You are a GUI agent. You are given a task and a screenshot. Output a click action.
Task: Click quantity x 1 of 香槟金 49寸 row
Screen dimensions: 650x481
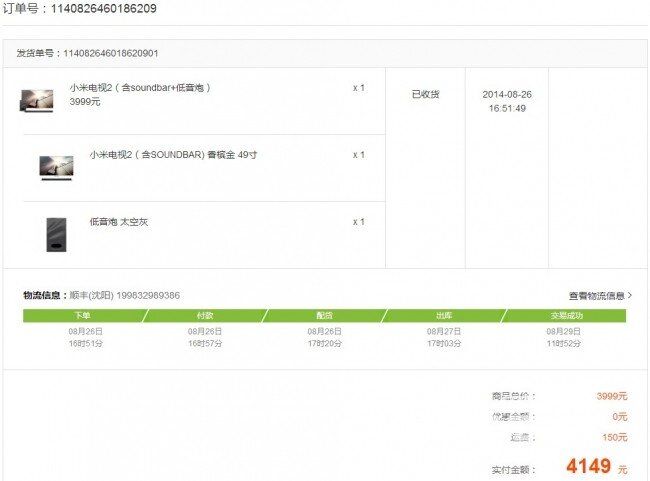pos(359,155)
